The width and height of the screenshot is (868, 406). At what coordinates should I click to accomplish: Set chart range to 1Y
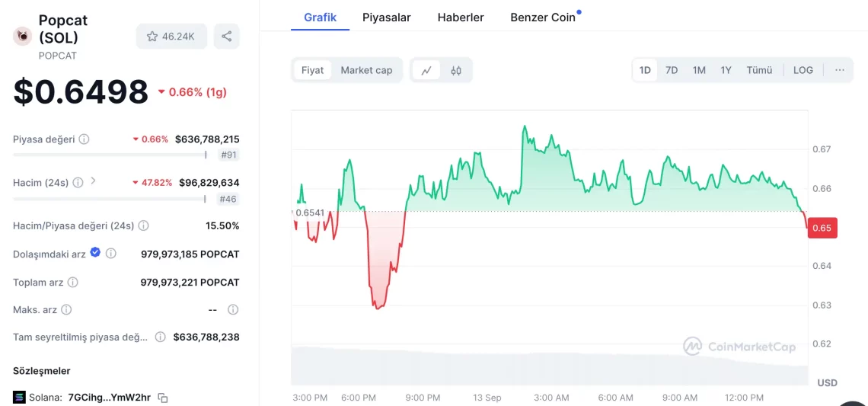click(x=726, y=70)
